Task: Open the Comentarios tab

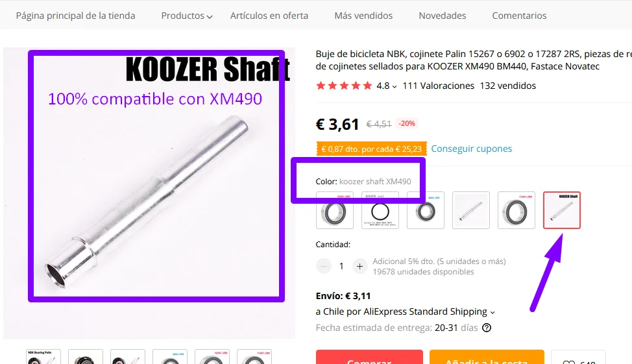Action: [x=519, y=16]
